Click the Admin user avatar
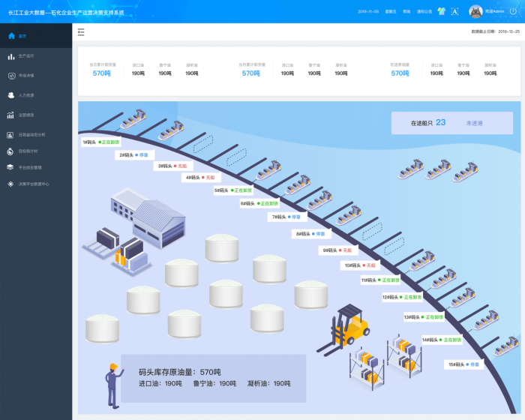Viewport: 525px width, 420px height. click(475, 11)
